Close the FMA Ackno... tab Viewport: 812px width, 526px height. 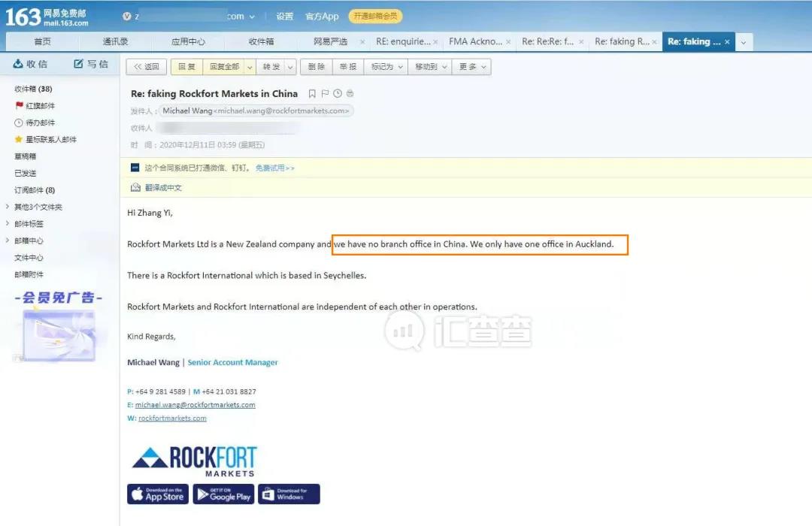point(508,42)
